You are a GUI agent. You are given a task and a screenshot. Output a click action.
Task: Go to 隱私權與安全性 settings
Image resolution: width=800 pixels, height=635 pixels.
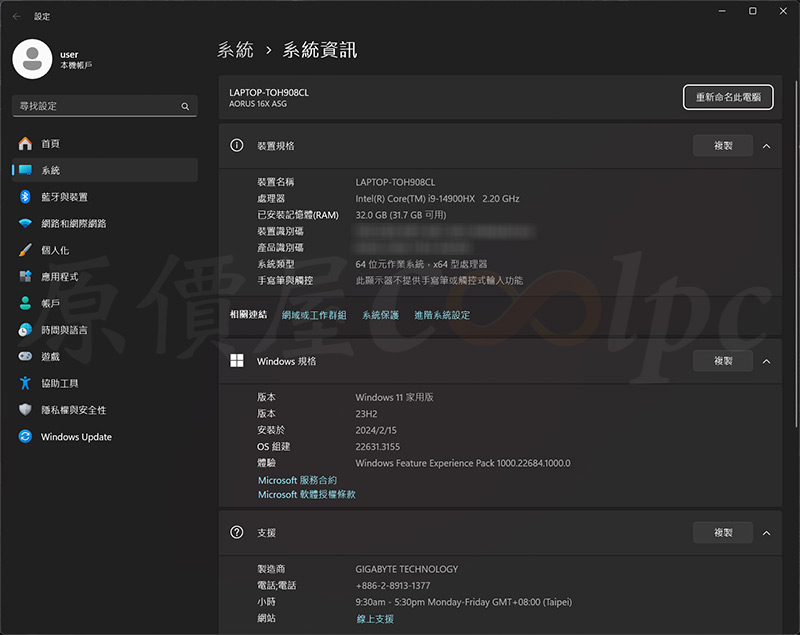click(x=105, y=410)
